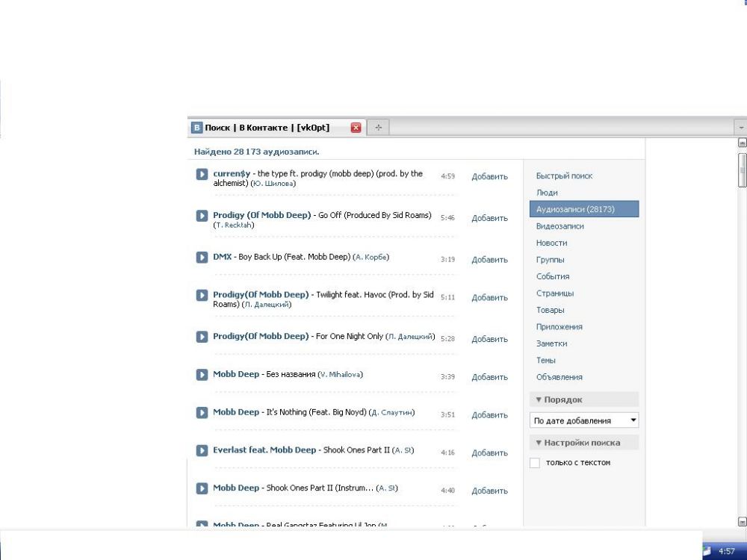Click the taskbar clock showing 4:57
Image resolution: width=747 pixels, height=560 pixels.
tap(727, 552)
